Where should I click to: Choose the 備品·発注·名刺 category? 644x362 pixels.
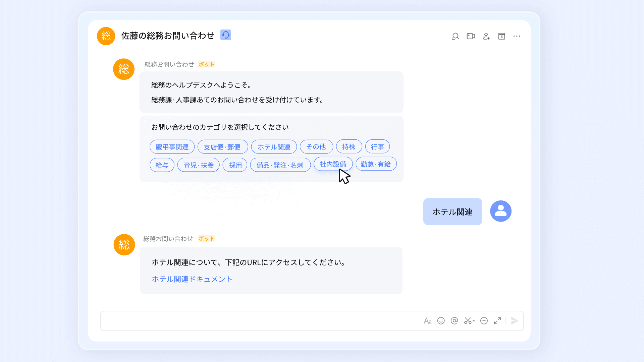[x=280, y=165]
